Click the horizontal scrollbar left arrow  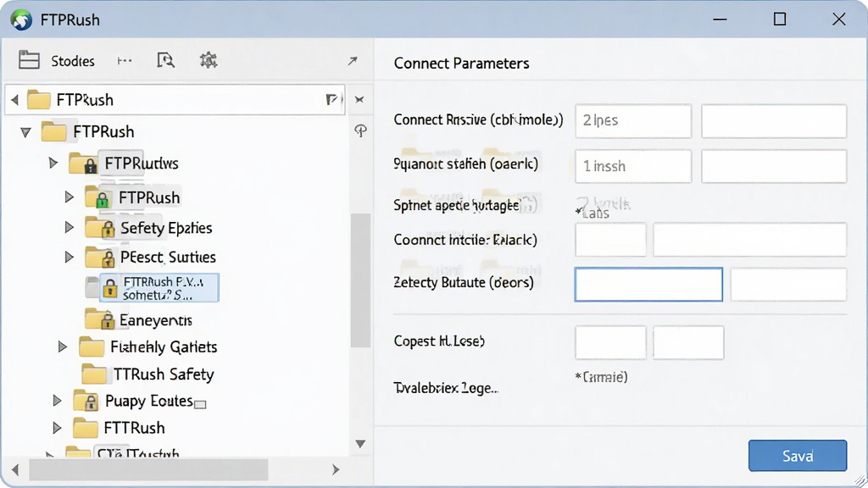pos(15,469)
